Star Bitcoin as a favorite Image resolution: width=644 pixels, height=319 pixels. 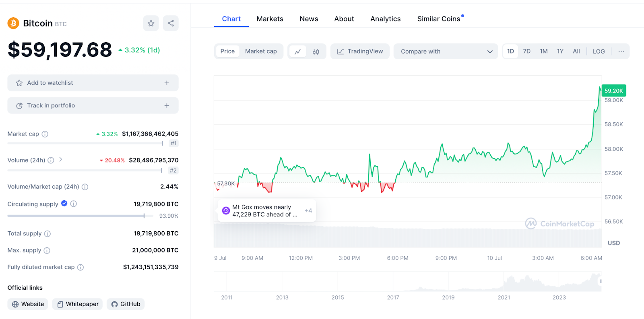point(151,23)
